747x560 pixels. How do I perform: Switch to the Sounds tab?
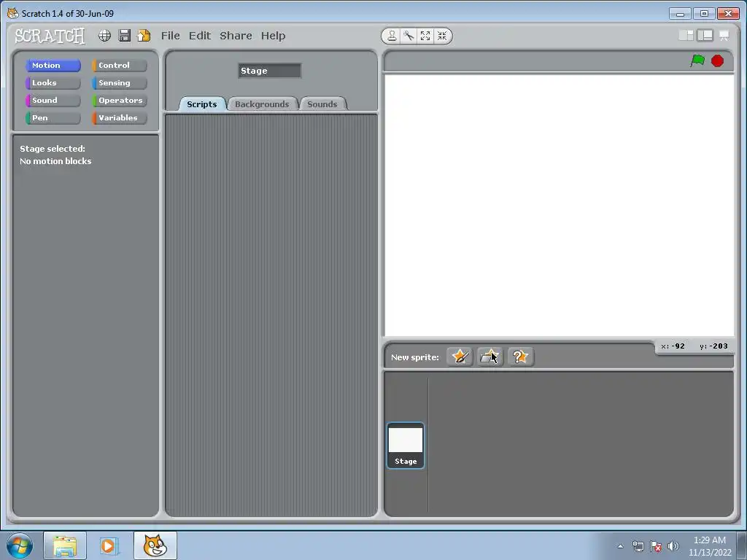click(322, 104)
